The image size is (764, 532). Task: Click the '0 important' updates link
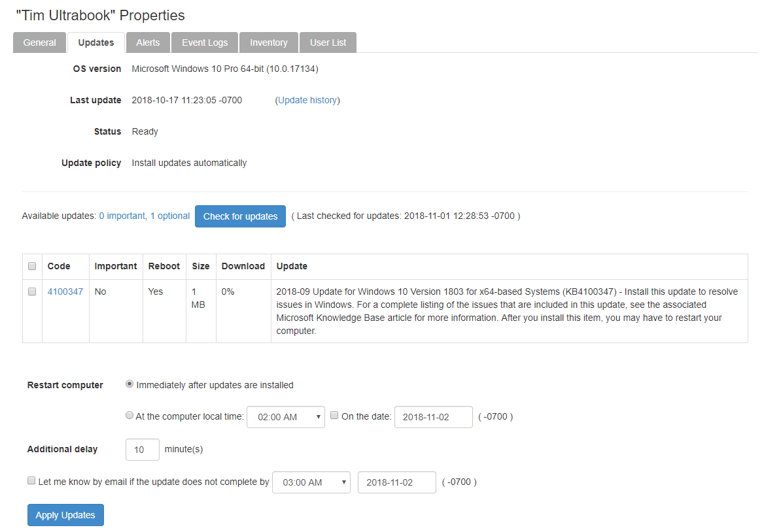click(123, 216)
